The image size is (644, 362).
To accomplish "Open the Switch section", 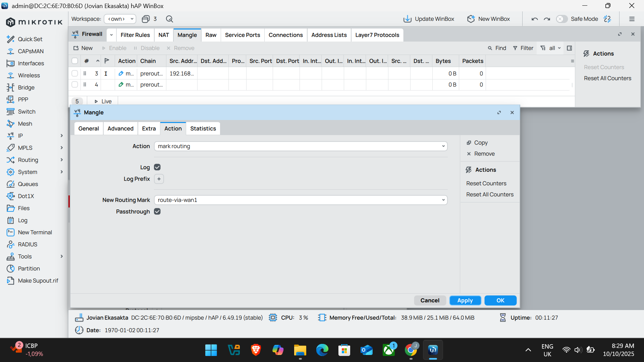I will pyautogui.click(x=26, y=112).
